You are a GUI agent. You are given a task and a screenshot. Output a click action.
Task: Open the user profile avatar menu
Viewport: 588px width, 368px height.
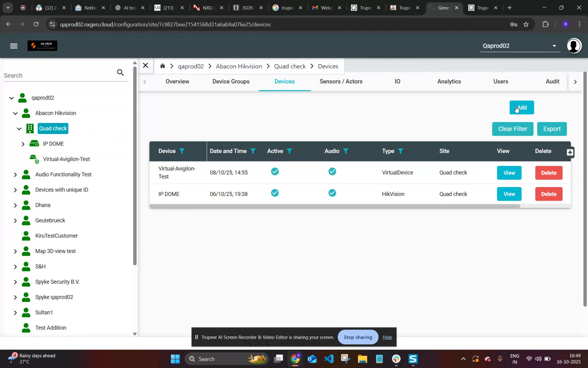pos(574,45)
